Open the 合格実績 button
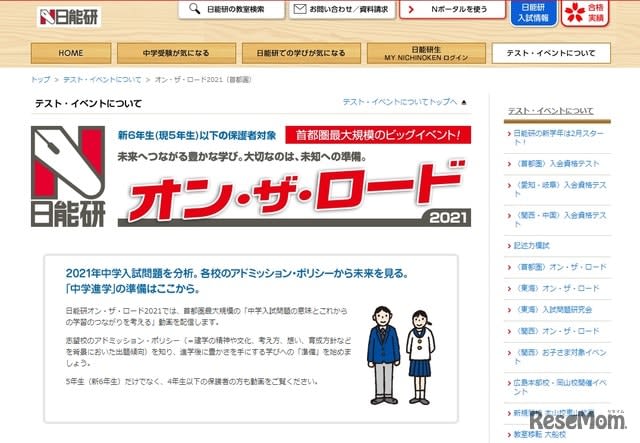Viewport: 640px width, 443px height. click(x=585, y=13)
